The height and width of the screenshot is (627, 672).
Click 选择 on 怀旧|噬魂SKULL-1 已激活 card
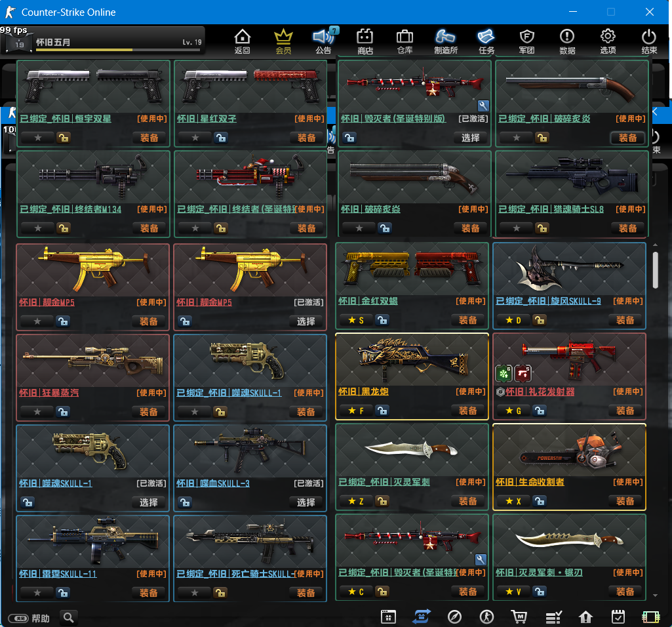click(148, 502)
